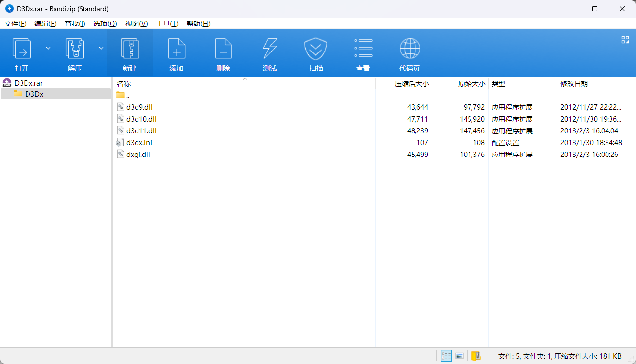Open the View (视图) menu

pos(137,24)
